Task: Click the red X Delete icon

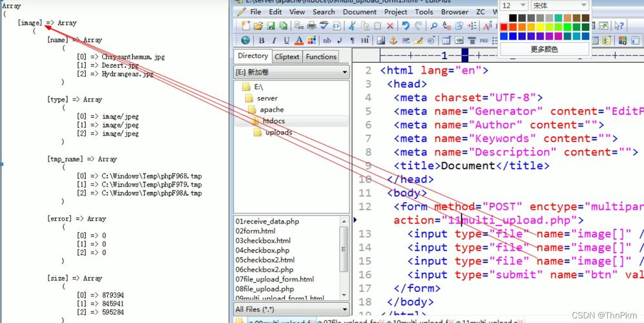Action: [390, 26]
